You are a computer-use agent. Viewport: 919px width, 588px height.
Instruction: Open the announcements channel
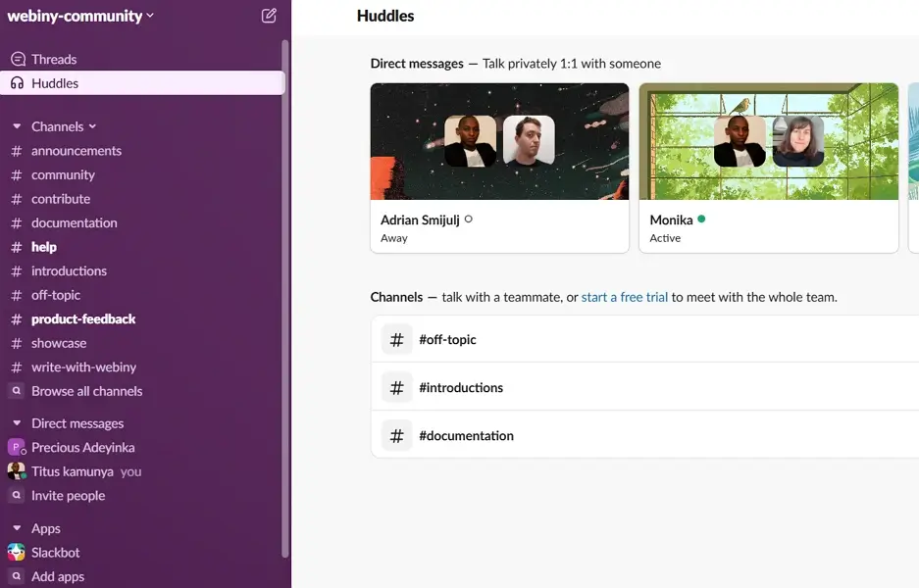click(x=142, y=151)
